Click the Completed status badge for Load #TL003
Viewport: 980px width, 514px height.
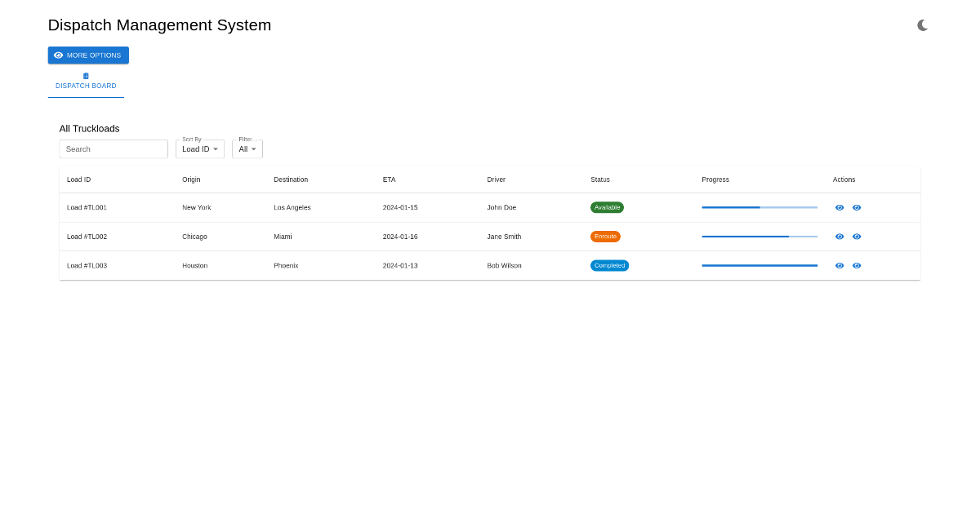click(609, 265)
